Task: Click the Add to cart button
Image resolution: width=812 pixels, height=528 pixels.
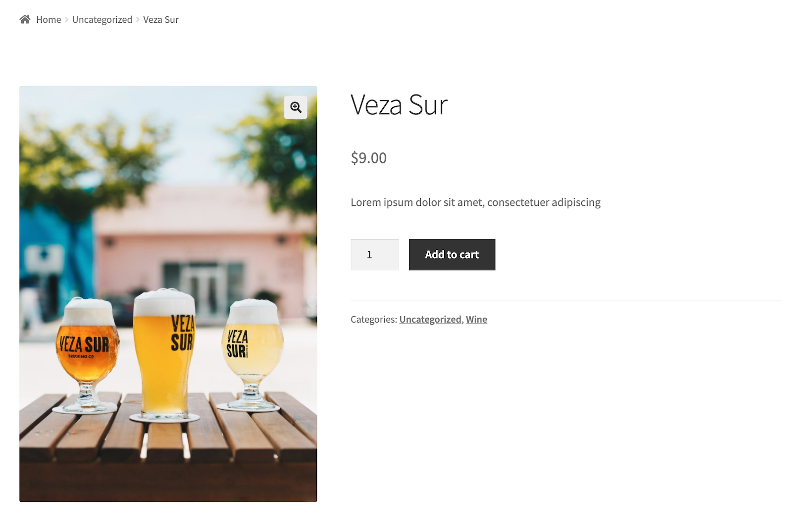Action: pyautogui.click(x=452, y=255)
